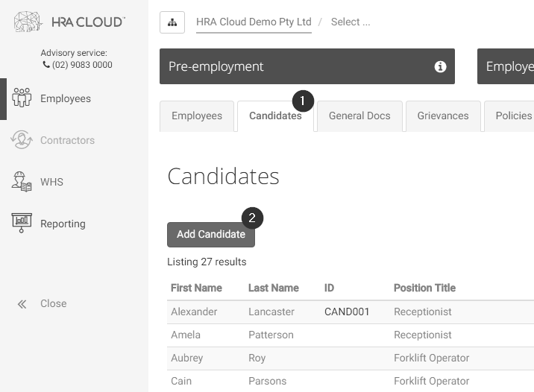Open the organisation chart icon button

coord(172,22)
